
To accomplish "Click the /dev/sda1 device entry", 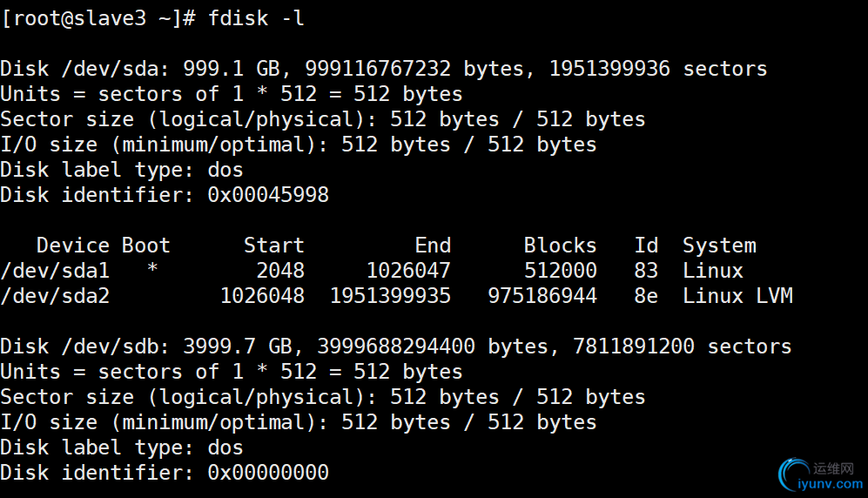I will (x=55, y=271).
